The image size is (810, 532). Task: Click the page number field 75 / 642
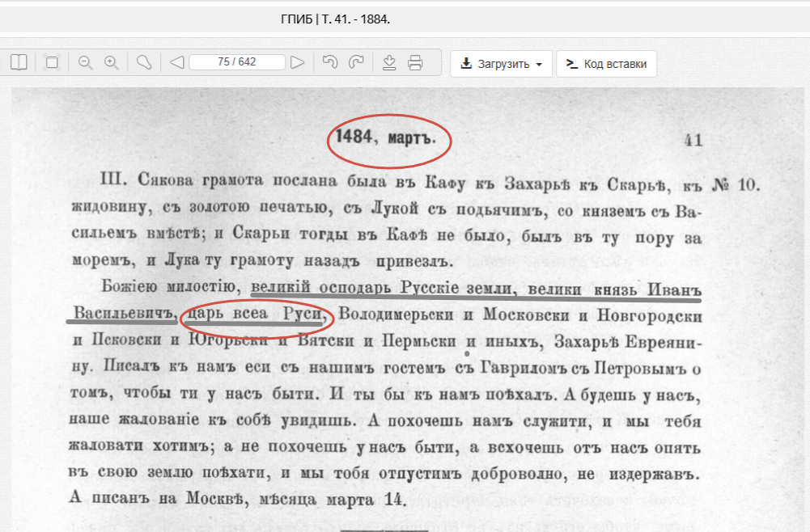coord(237,62)
